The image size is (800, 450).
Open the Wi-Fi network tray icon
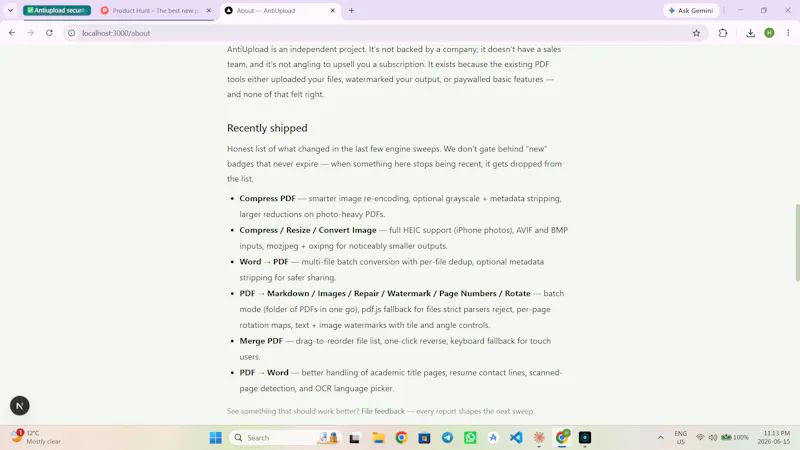click(701, 438)
